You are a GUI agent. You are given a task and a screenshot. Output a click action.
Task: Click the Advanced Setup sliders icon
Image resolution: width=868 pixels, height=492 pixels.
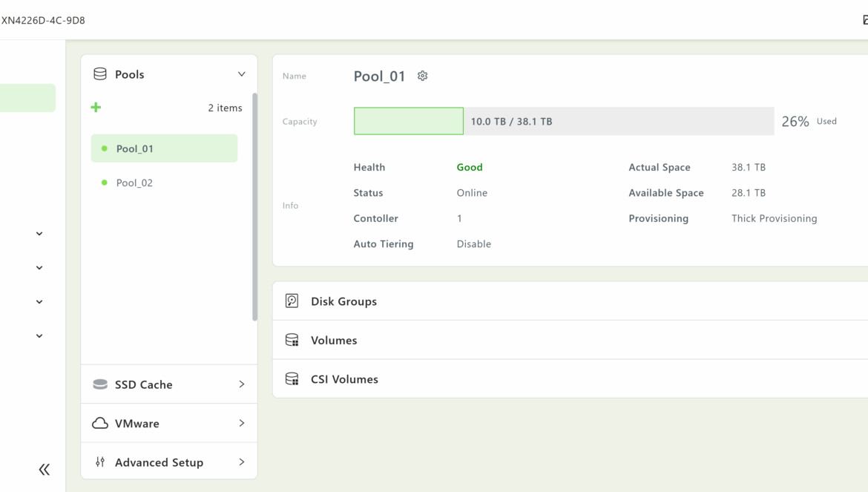point(100,462)
